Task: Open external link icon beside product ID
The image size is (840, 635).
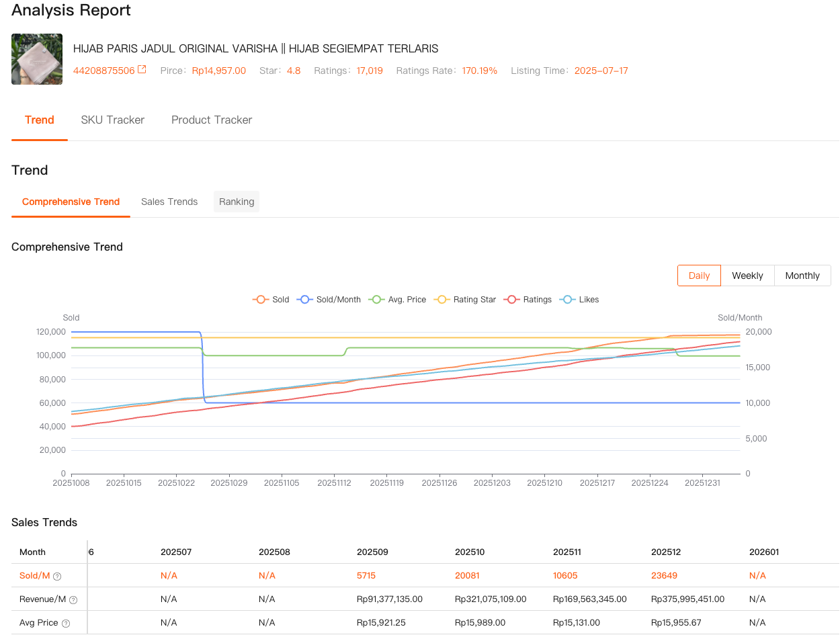Action: [x=142, y=70]
